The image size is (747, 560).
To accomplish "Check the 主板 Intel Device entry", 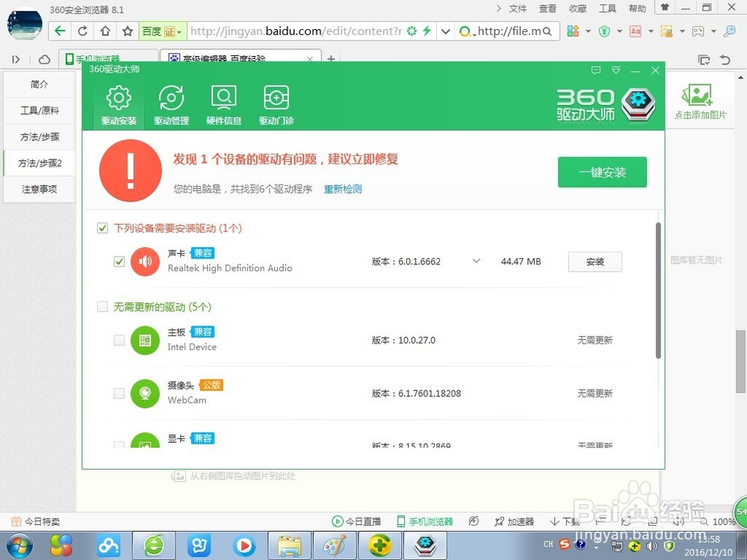I will pyautogui.click(x=119, y=340).
